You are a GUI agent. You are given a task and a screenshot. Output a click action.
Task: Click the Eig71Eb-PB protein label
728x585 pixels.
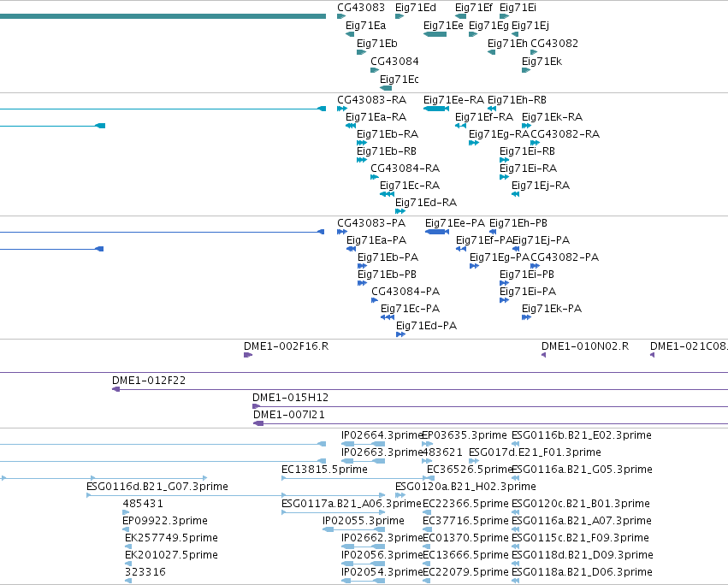[x=387, y=275]
